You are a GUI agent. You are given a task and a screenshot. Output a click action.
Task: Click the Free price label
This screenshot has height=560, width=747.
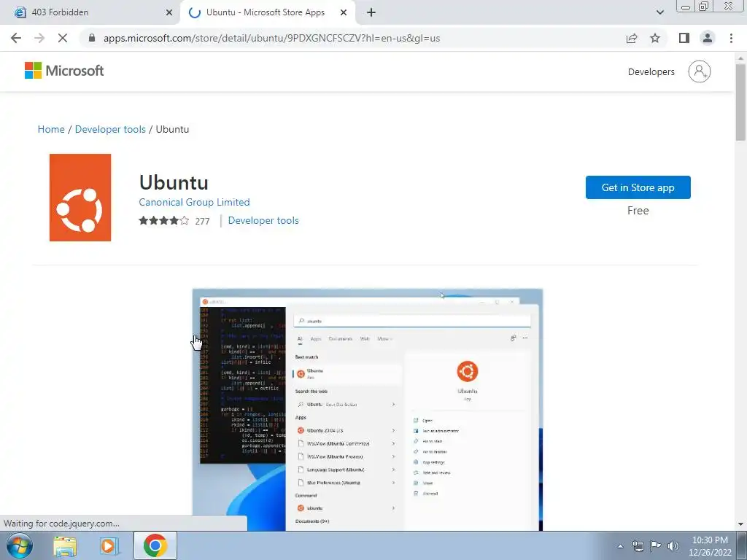[x=638, y=211]
